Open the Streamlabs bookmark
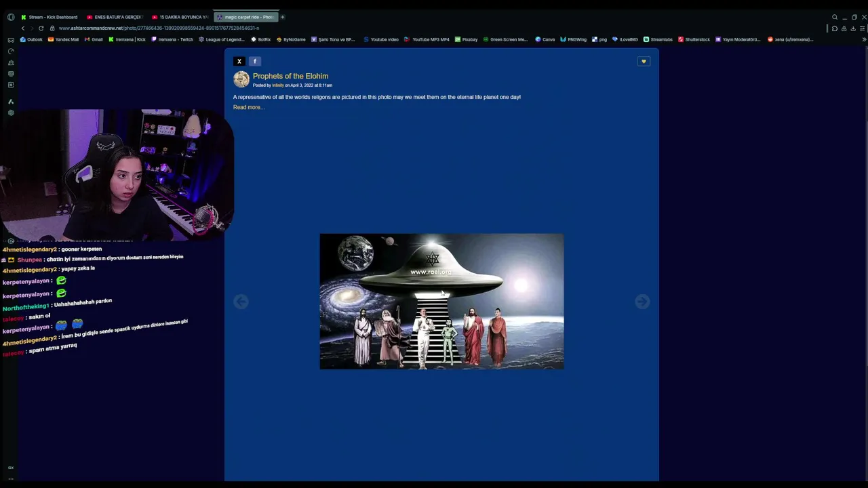Screen dimensions: 868x488 pos(658,39)
